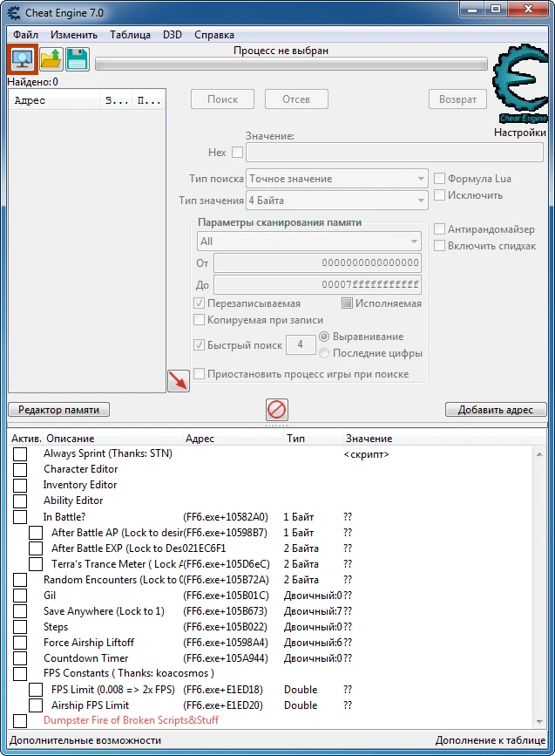555x756 pixels.
Task: Enable Антирандомайзер checkbox
Action: click(x=439, y=229)
